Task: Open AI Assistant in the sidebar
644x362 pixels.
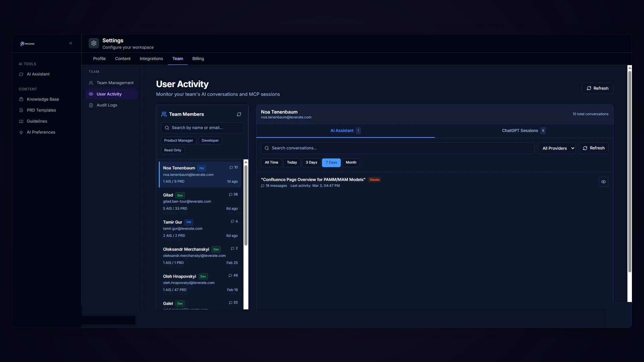Action: coord(38,74)
